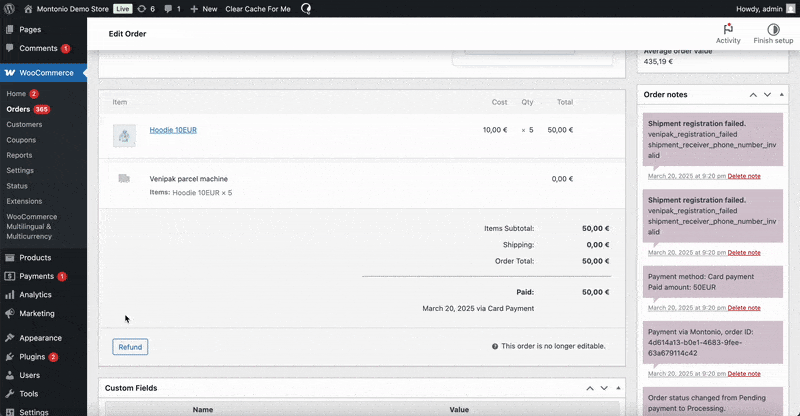Open the Customers submenu item

(24, 125)
